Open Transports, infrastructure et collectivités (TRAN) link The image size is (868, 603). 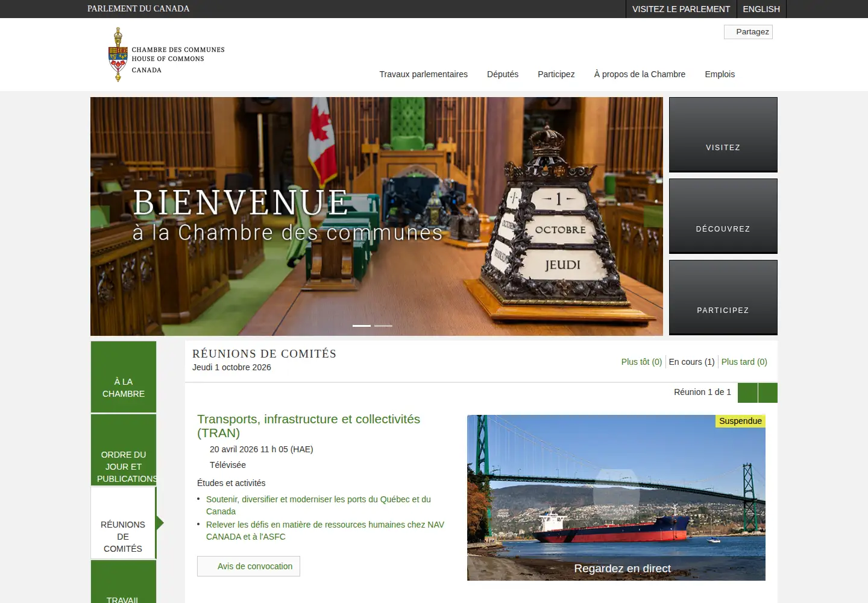309,426
